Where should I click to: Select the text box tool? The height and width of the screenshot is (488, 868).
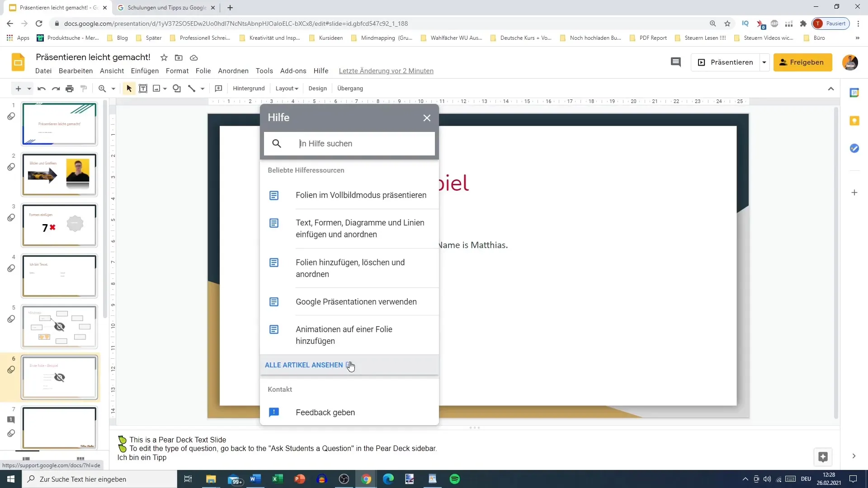click(143, 89)
